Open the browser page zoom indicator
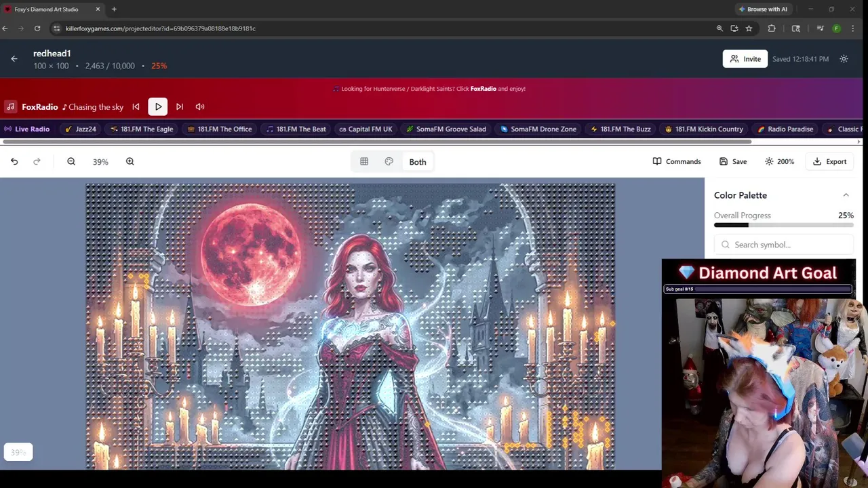 [719, 28]
